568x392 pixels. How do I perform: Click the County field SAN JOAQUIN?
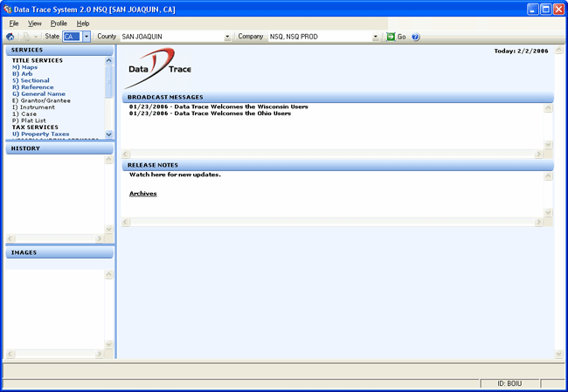click(x=172, y=37)
